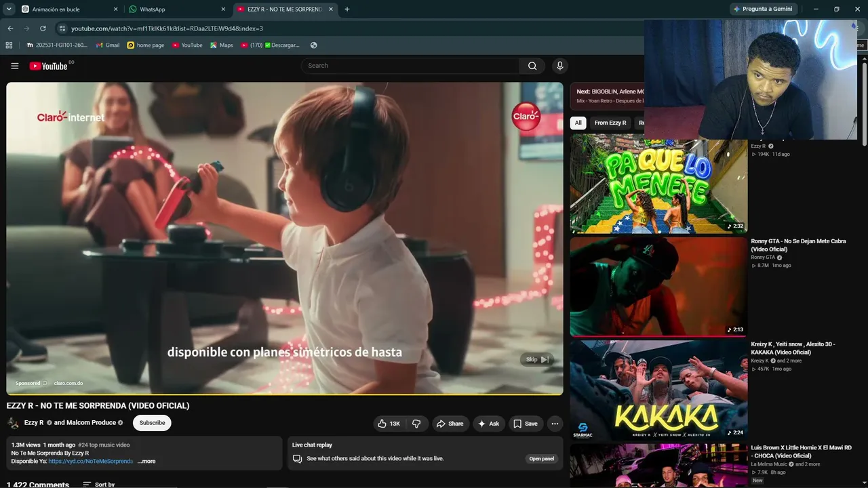Viewport: 868px width, 488px height.
Task: Open the globe bookmark icon
Action: pos(314,45)
